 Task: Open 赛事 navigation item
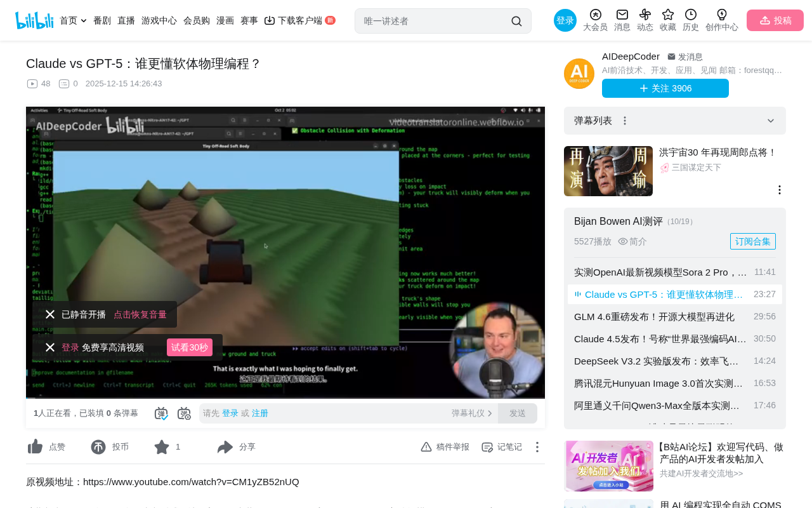point(249,20)
